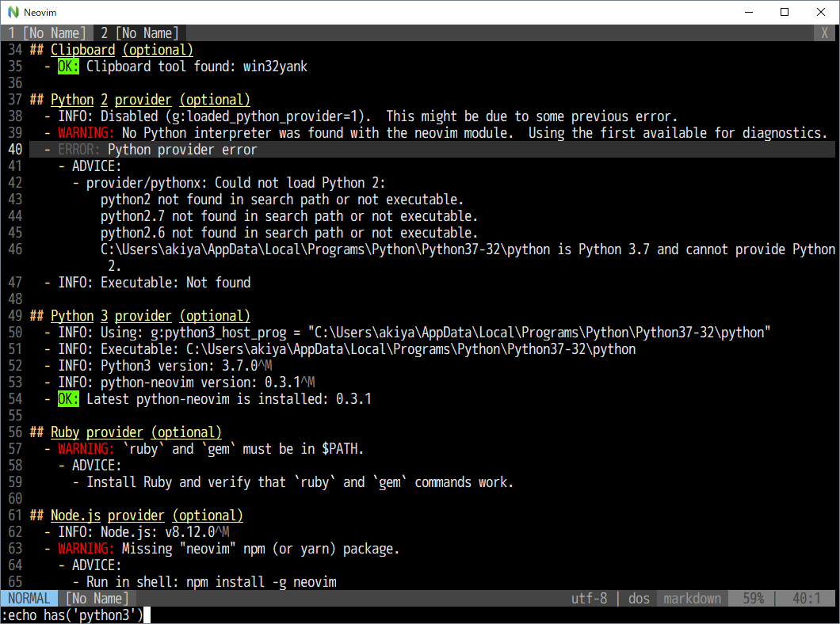Switch to second [No Name] tab

pos(139,33)
